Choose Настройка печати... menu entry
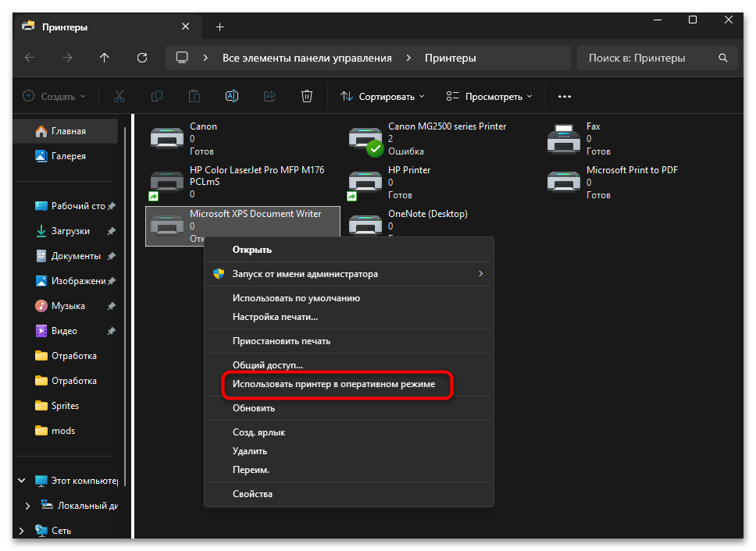Viewport: 756px width, 551px height. (x=349, y=317)
